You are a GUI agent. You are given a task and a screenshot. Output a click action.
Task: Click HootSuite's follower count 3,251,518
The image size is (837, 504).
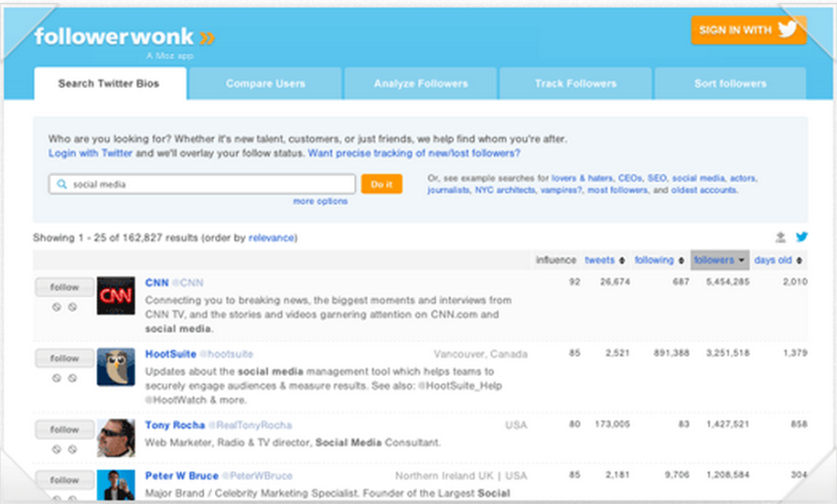click(x=727, y=353)
